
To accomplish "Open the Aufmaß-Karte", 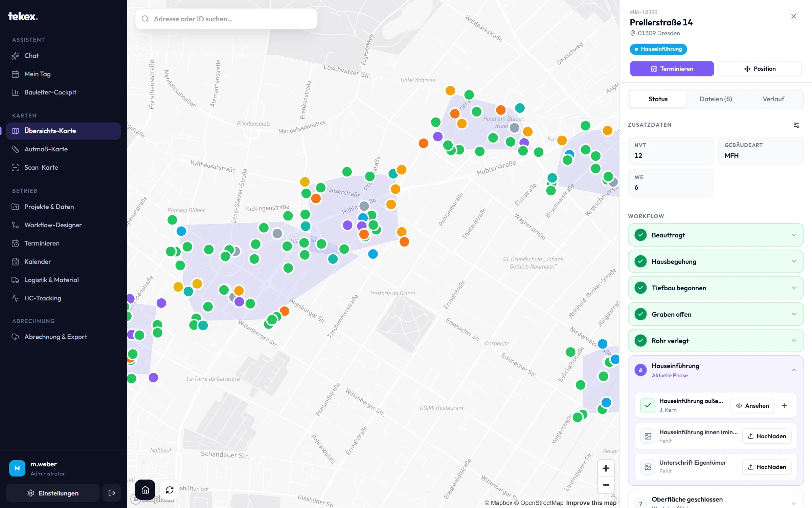I will coord(63,149).
